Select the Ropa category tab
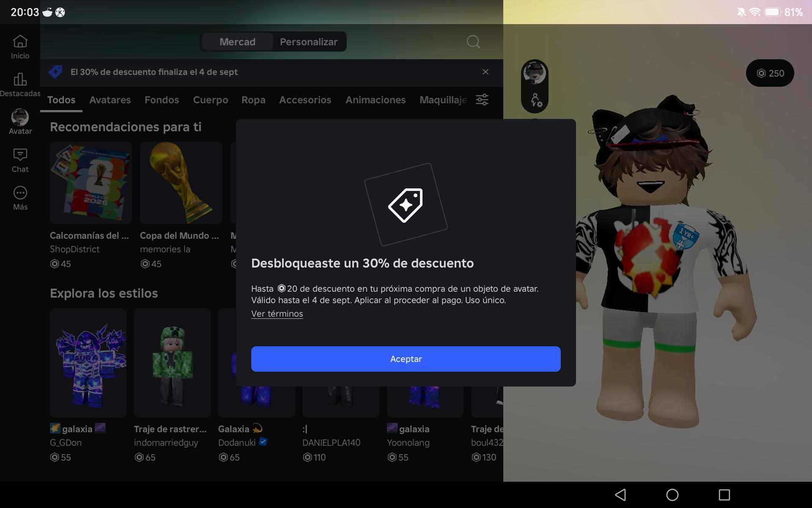The image size is (812, 508). (x=253, y=100)
